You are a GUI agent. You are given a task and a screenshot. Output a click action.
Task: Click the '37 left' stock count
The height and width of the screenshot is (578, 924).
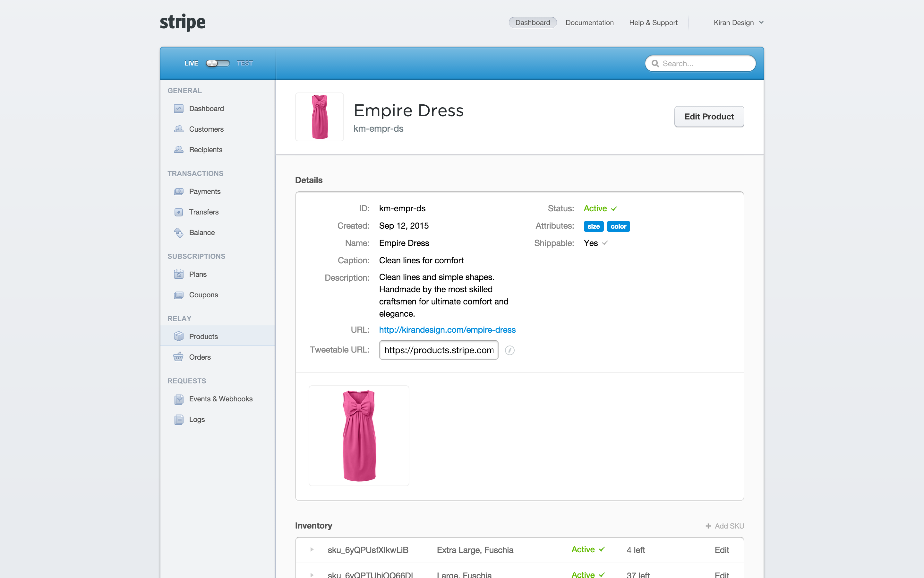click(638, 574)
